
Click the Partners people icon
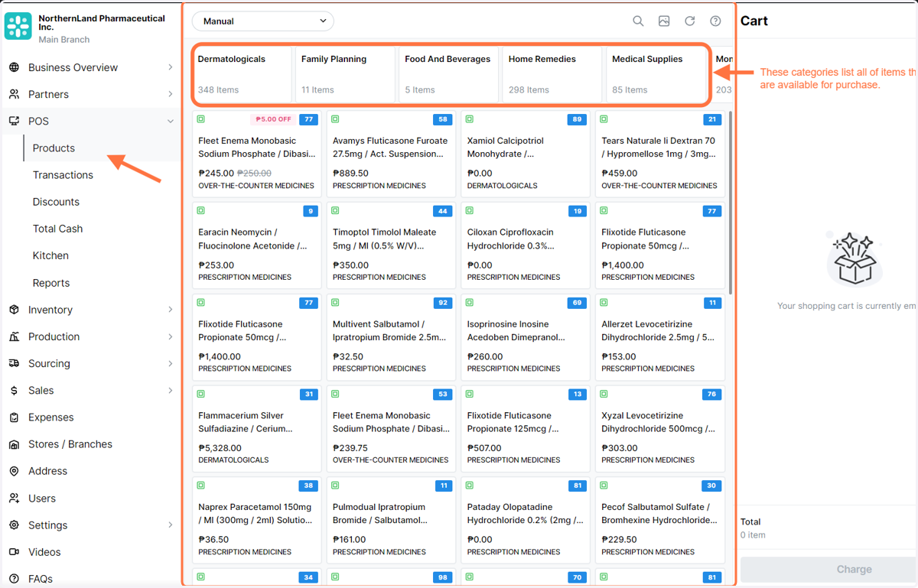(x=14, y=94)
